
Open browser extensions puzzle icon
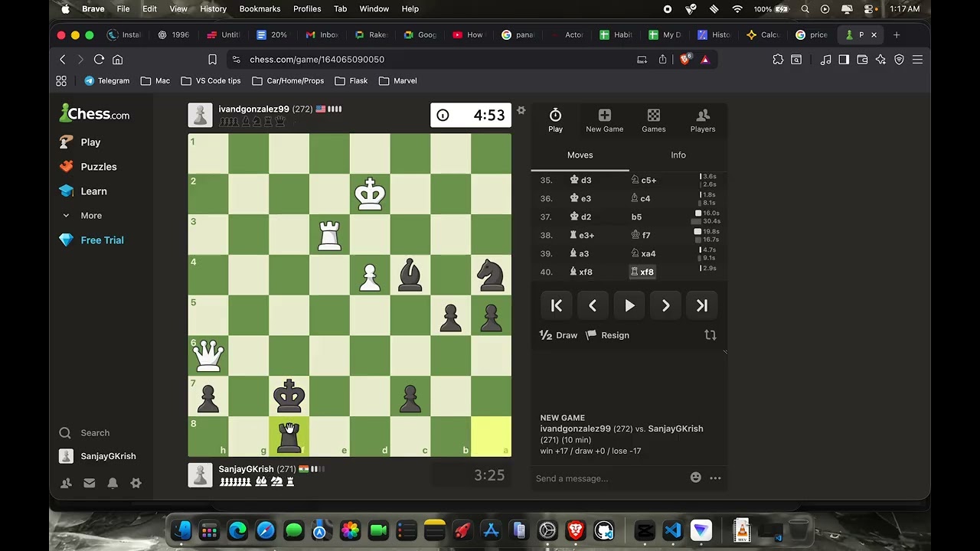click(x=778, y=60)
